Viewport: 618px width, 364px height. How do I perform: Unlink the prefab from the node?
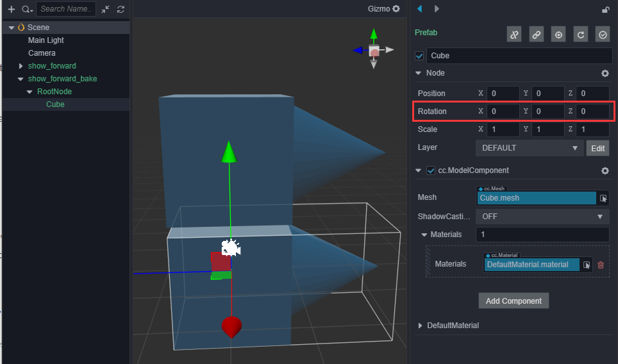click(x=514, y=35)
